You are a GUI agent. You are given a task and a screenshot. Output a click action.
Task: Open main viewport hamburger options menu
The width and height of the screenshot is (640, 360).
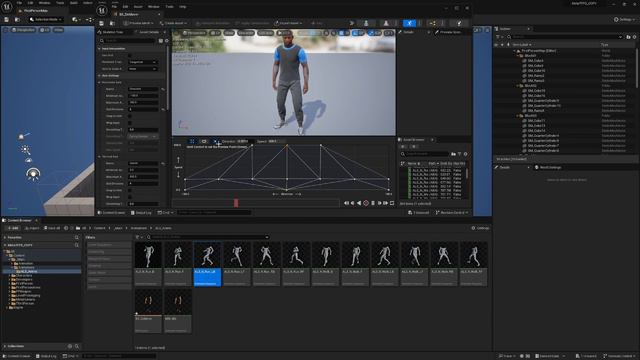coord(6,30)
